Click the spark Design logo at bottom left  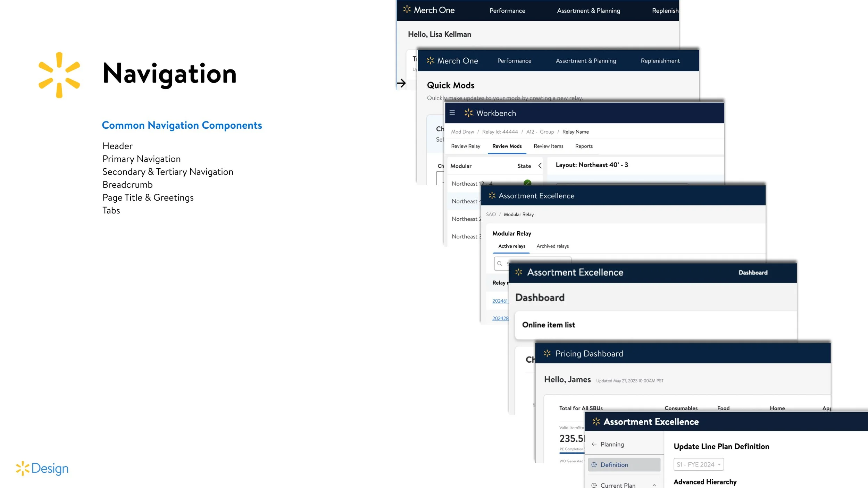click(42, 468)
